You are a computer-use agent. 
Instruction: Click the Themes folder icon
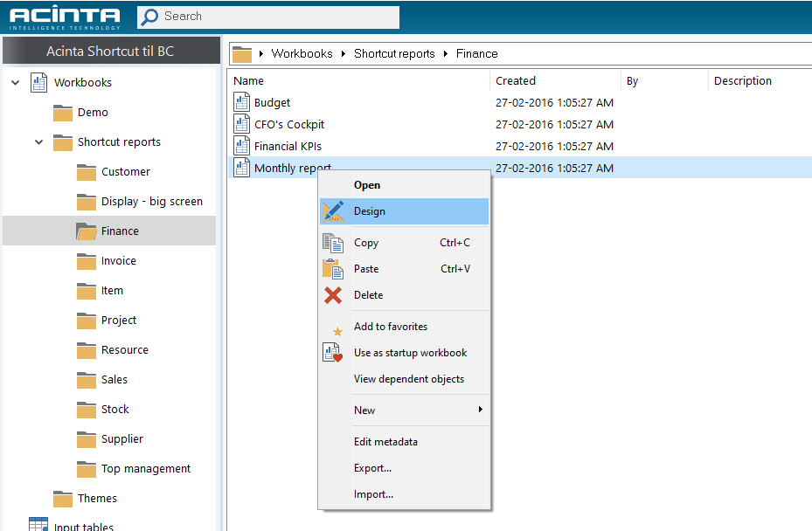tap(63, 499)
